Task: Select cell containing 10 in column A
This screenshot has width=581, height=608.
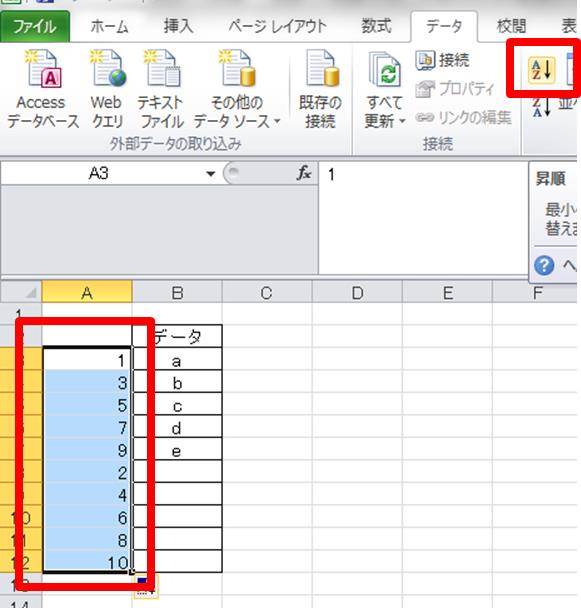Action: point(87,561)
